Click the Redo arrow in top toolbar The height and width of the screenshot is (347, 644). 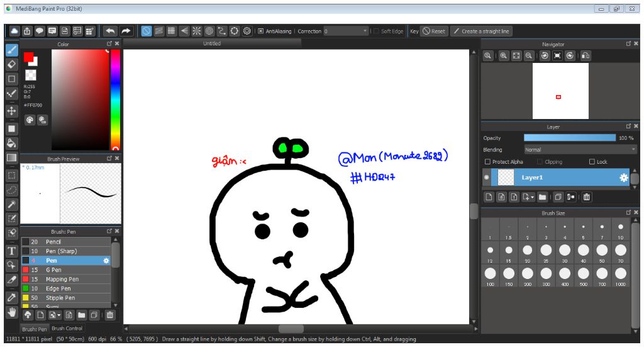pyautogui.click(x=126, y=31)
